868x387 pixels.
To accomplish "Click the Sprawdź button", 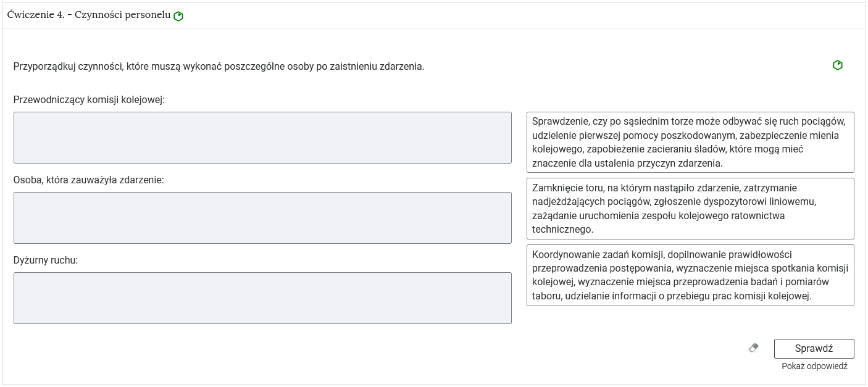I will [814, 348].
